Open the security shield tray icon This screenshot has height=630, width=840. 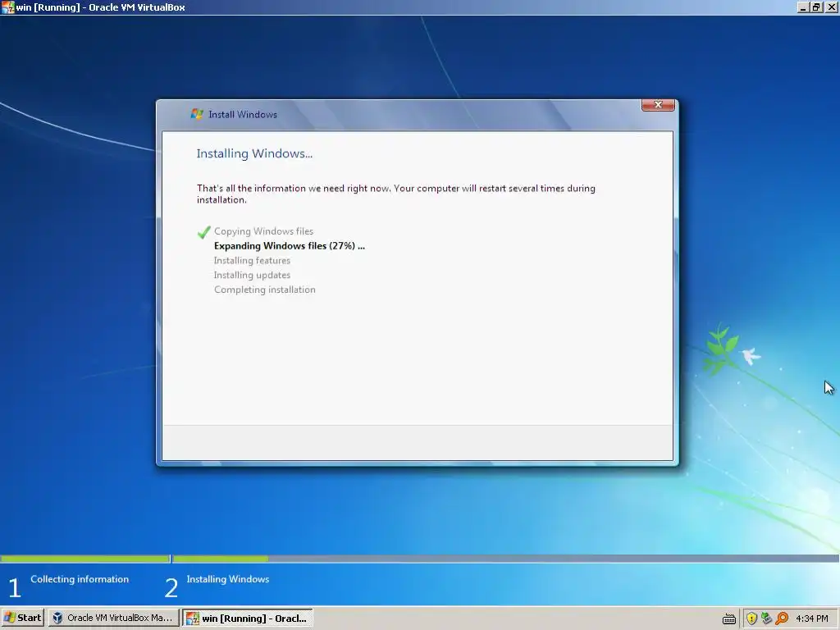coord(751,619)
